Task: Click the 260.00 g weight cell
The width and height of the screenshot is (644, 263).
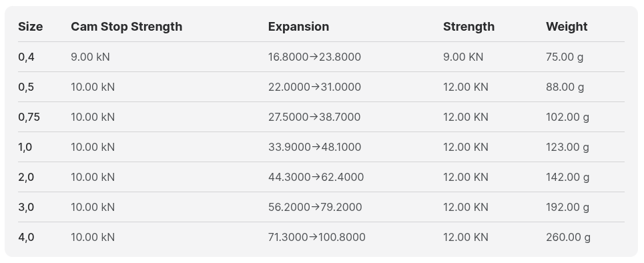Action: [569, 237]
